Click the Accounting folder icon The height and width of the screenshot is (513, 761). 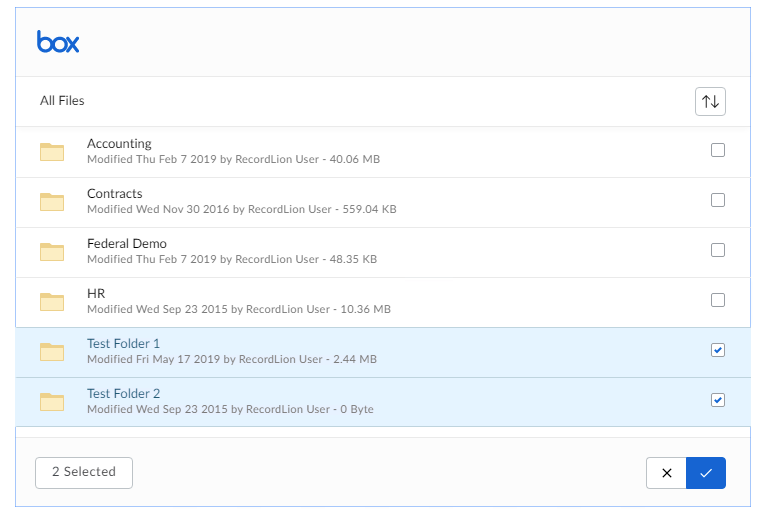coord(52,152)
